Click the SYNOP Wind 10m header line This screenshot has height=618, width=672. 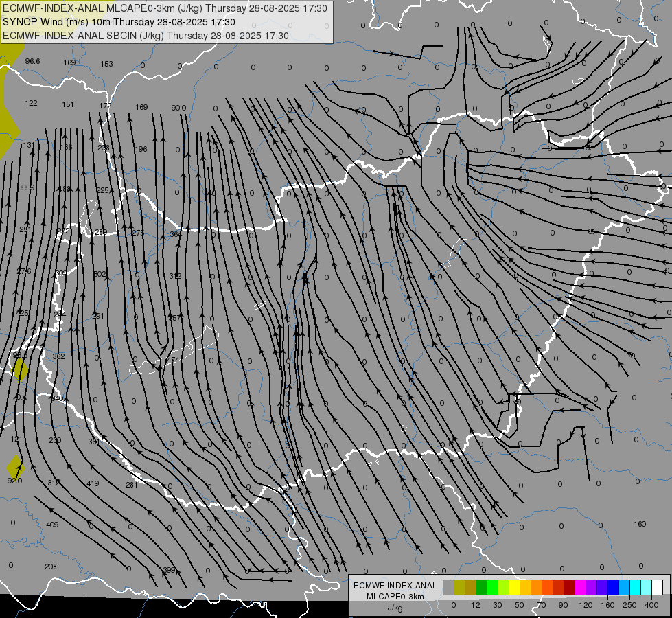pyautogui.click(x=119, y=22)
